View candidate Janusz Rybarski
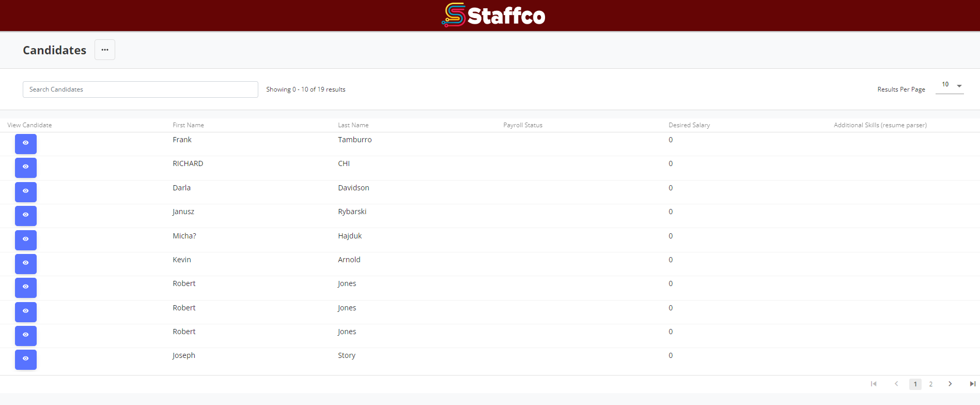The image size is (980, 405). [26, 216]
